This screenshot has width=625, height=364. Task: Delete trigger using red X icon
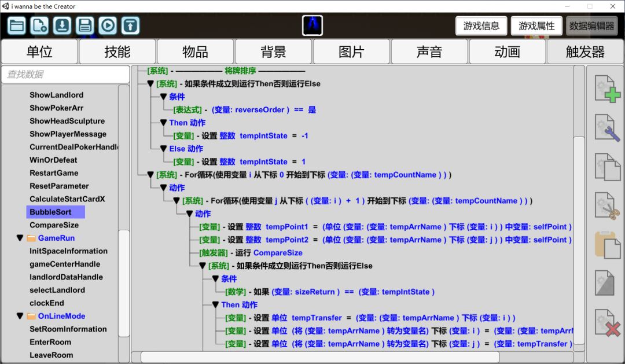[x=607, y=323]
